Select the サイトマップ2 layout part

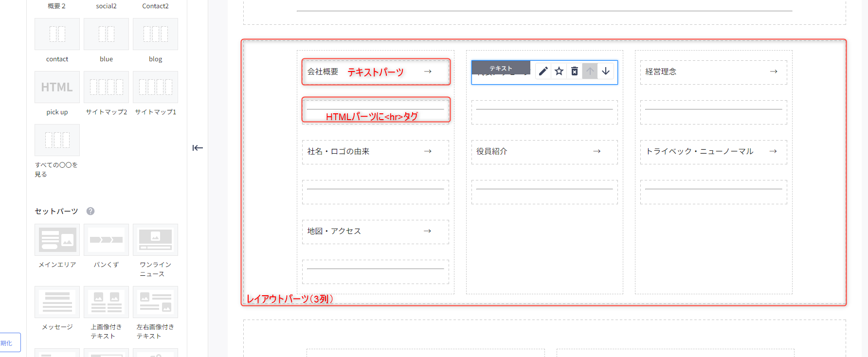click(x=106, y=88)
